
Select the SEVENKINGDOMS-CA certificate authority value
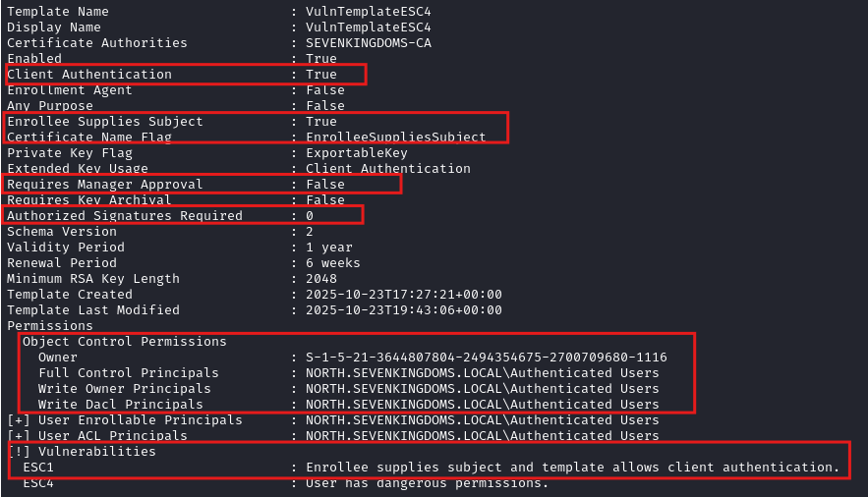pos(368,42)
